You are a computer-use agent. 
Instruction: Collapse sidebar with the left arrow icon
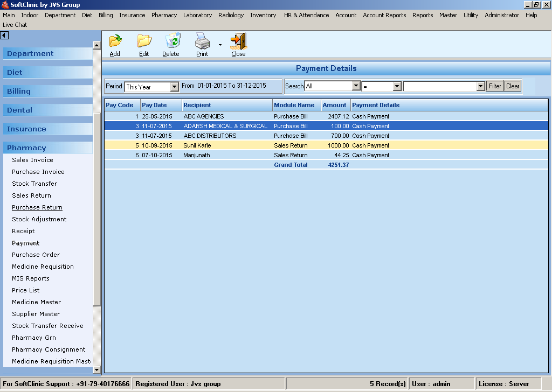click(x=4, y=36)
